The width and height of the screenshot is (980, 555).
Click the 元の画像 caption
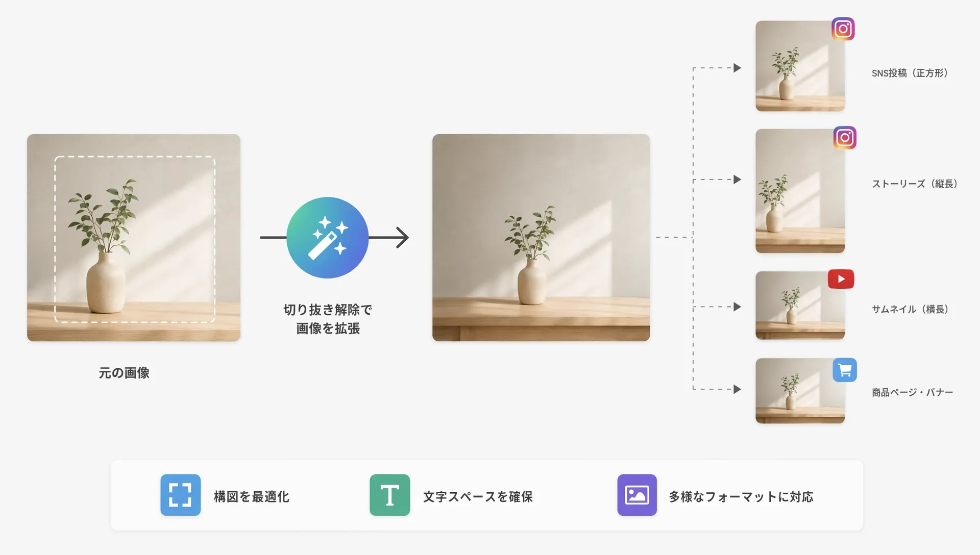click(x=124, y=373)
